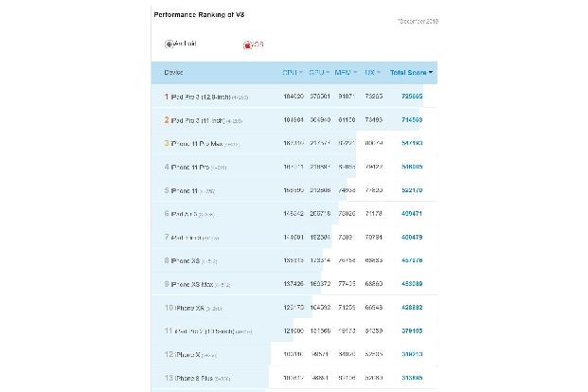
Task: Click CPU score of iPhone XR
Action: 294,308
